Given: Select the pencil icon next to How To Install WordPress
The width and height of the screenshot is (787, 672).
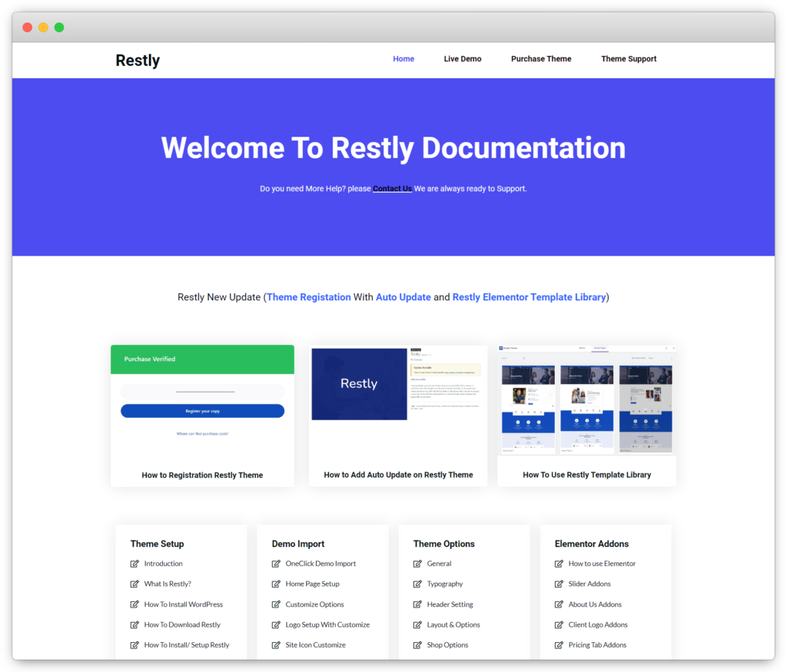Looking at the screenshot, I should (x=133, y=604).
